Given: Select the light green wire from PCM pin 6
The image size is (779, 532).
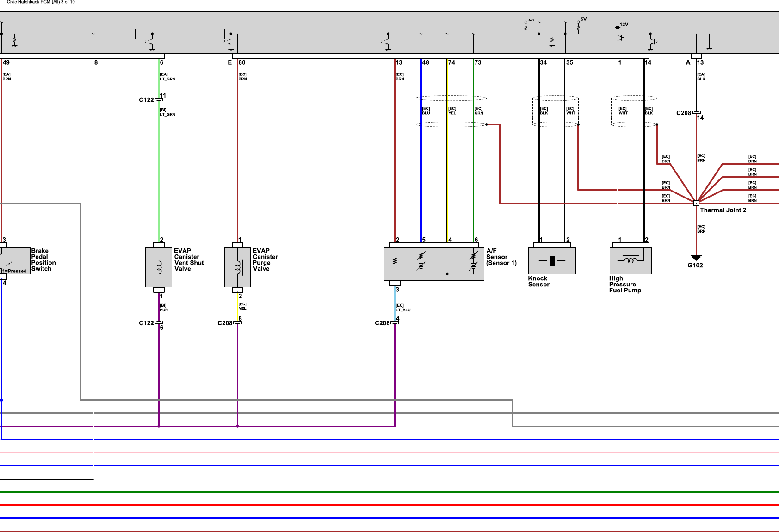Looking at the screenshot, I should point(159,176).
